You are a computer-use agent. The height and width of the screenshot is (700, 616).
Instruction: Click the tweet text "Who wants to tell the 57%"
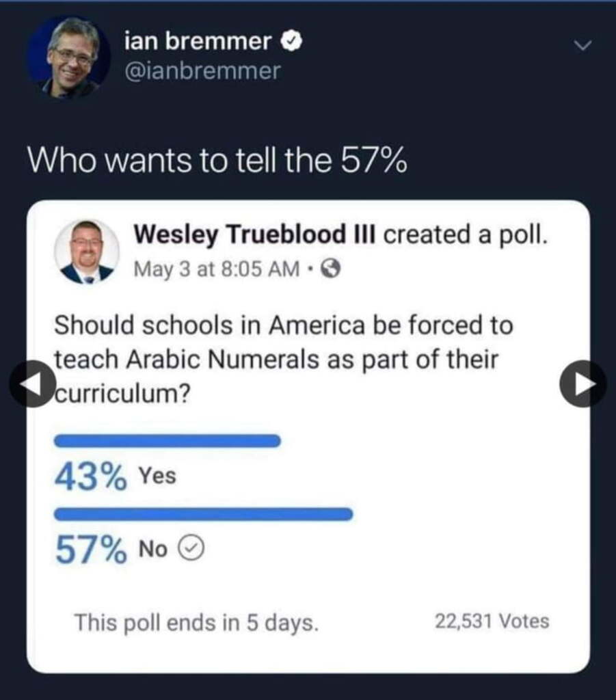(217, 161)
